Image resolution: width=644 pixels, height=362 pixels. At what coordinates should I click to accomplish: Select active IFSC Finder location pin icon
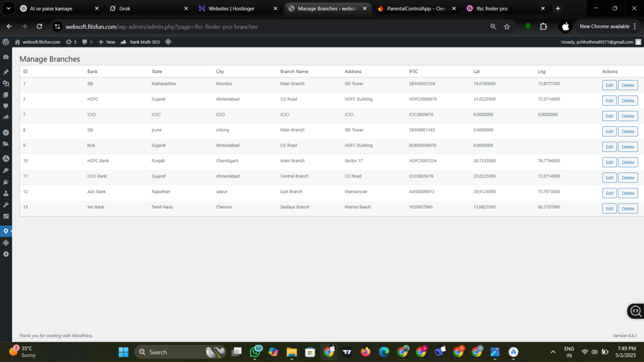click(x=6, y=231)
